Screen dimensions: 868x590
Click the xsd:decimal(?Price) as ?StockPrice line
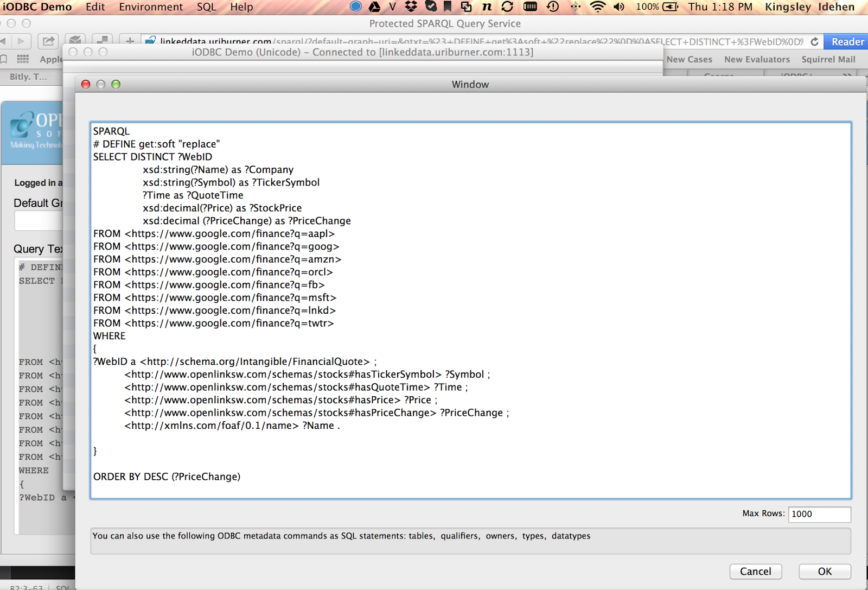point(222,208)
